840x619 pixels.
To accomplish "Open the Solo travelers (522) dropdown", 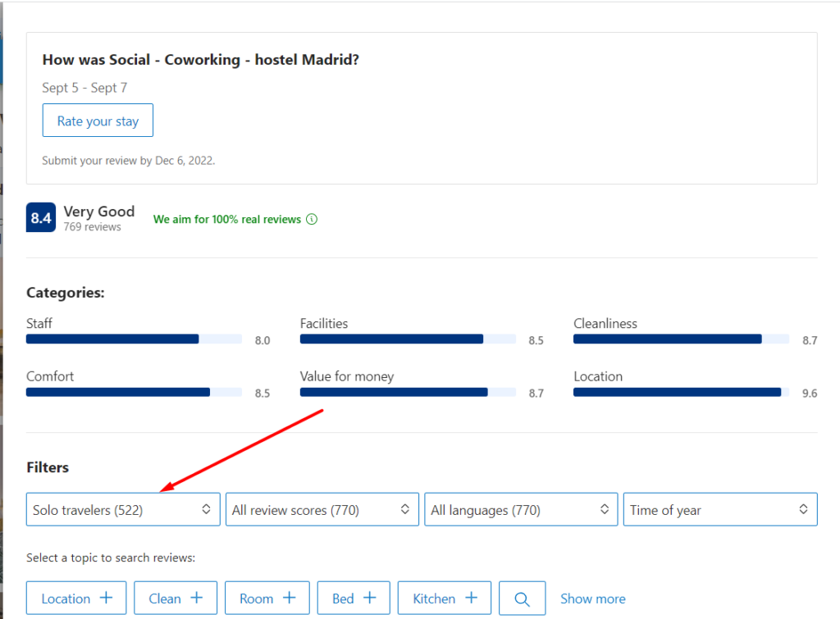I will (x=123, y=509).
